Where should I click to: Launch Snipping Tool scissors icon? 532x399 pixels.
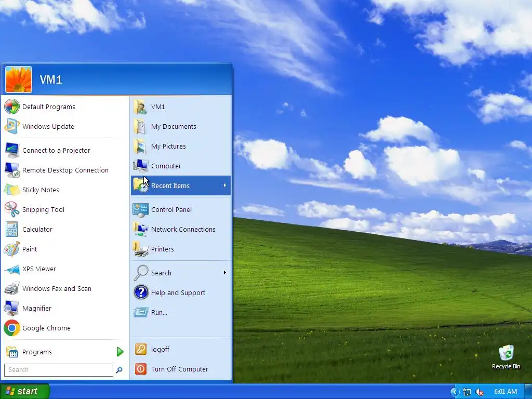coord(12,209)
